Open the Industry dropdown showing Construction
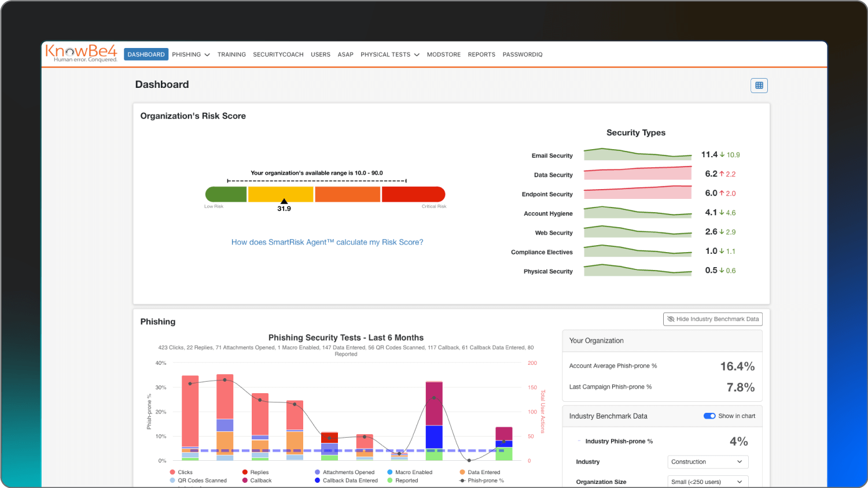The height and width of the screenshot is (488, 868). pos(707,461)
